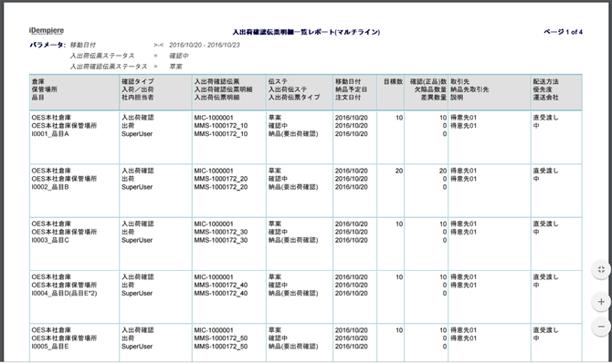Select the 運送会社 header line
This screenshot has width=612, height=364.
coord(545,97)
